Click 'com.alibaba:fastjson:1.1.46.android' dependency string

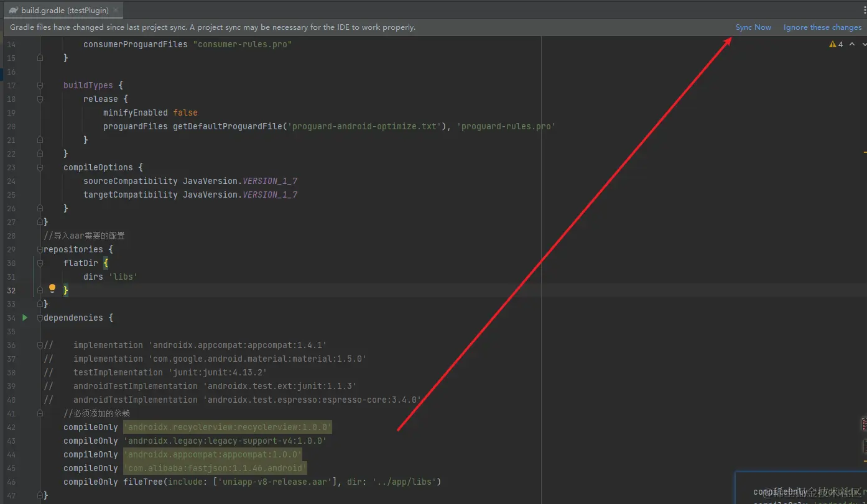pos(215,468)
